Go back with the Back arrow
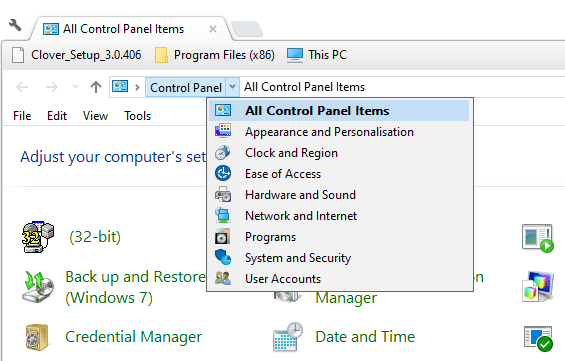The width and height of the screenshot is (565, 361). [x=22, y=87]
